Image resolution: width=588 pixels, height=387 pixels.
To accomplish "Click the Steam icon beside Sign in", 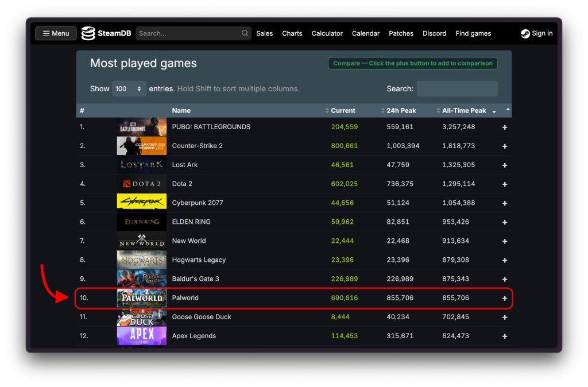I will 525,34.
